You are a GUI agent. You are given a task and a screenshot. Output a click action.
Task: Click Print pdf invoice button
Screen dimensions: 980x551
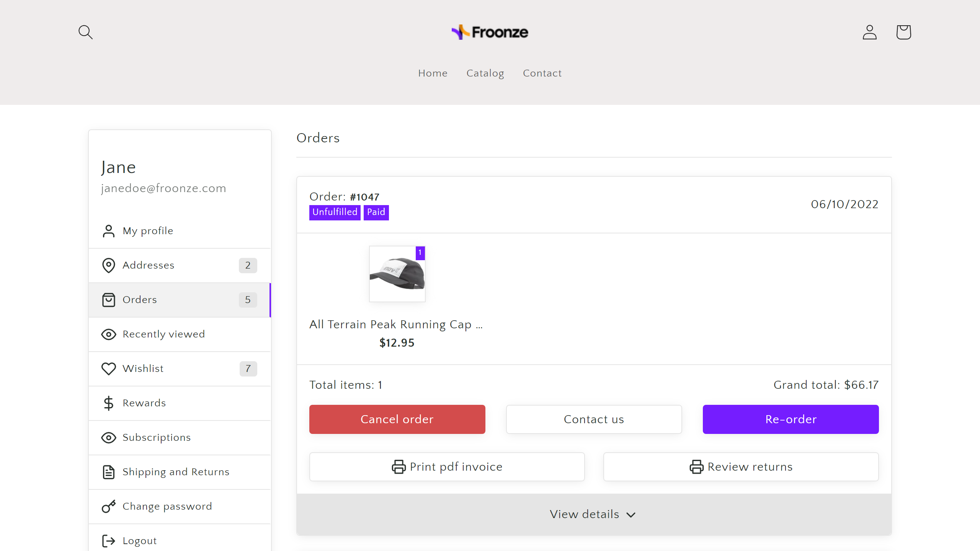447,467
